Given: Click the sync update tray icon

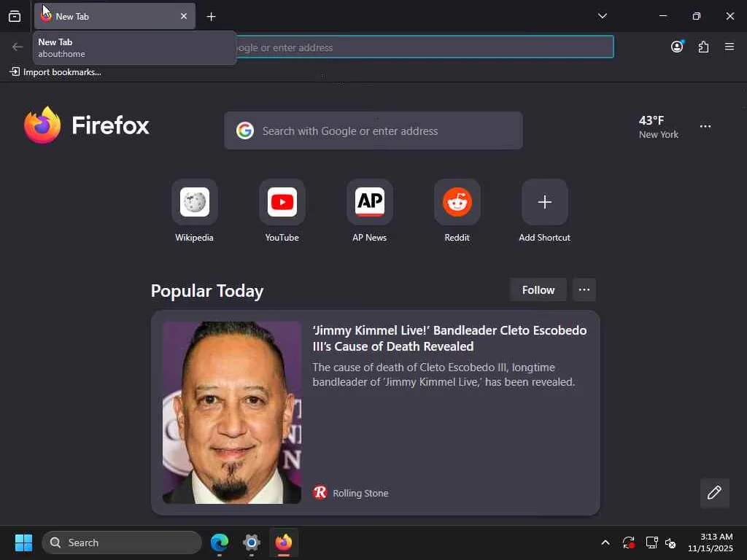Looking at the screenshot, I should 628,542.
